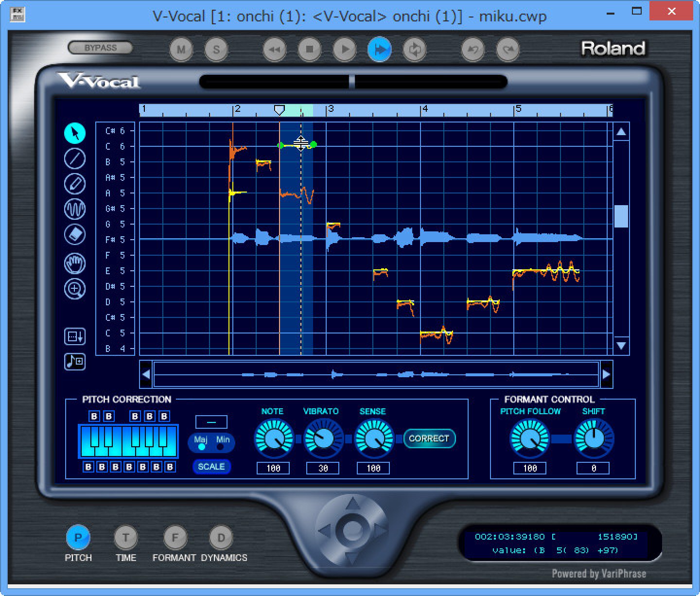Select the Pencil draw tool
The height and width of the screenshot is (596, 700).
tap(75, 184)
